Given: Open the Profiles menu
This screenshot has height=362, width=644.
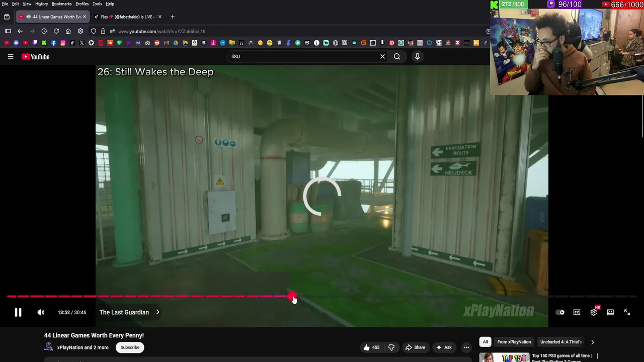Looking at the screenshot, I should [x=82, y=4].
